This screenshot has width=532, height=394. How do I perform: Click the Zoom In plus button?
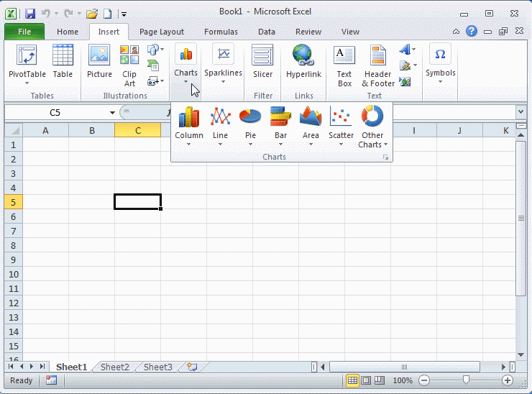click(x=508, y=380)
